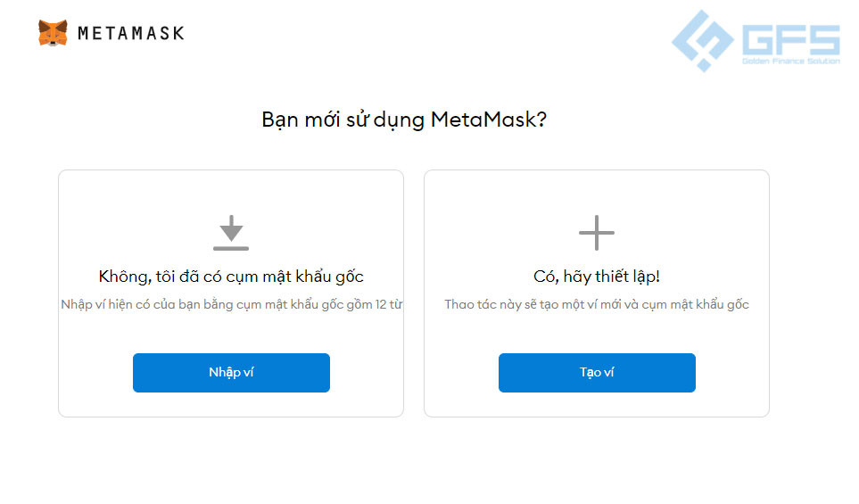Click the fox ears on the MetaMask logo
This screenshot has width=859, height=504.
click(53, 24)
